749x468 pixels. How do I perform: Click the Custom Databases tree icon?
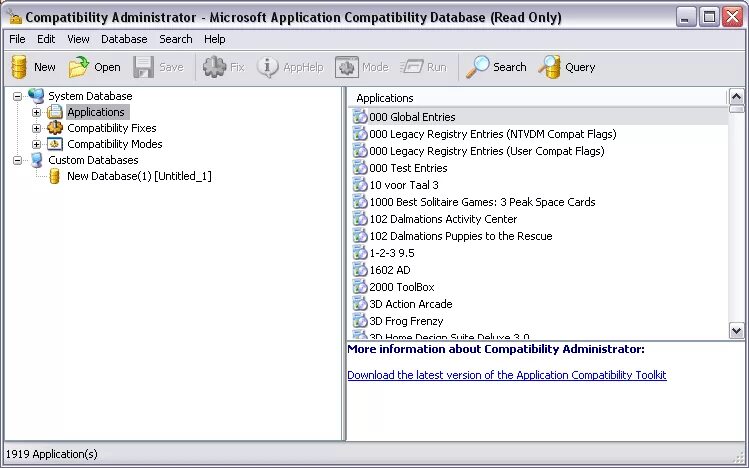(x=36, y=160)
